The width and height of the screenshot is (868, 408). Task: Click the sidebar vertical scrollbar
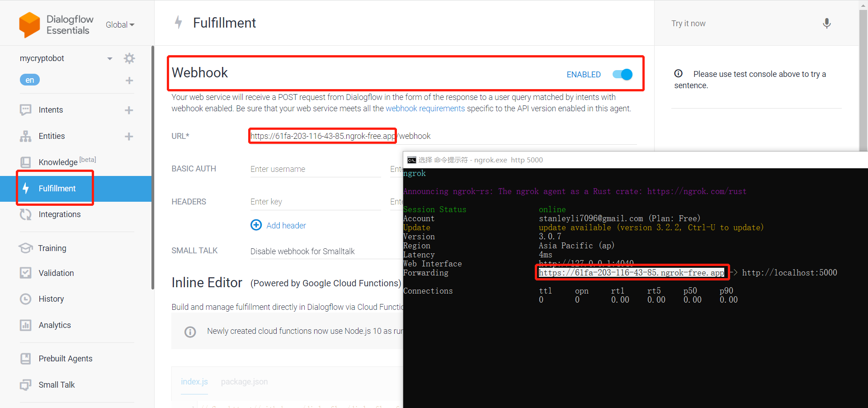[153, 167]
